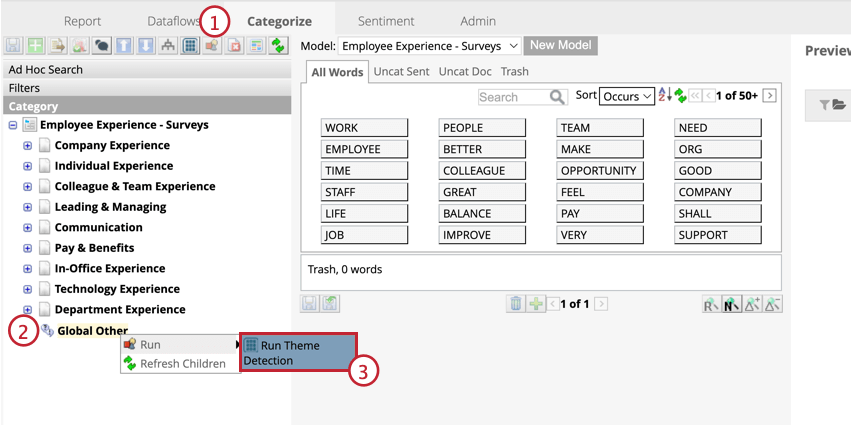Viewport: 851px width, 425px height.
Task: Click the revert save icon below Trash box
Action: [x=330, y=303]
